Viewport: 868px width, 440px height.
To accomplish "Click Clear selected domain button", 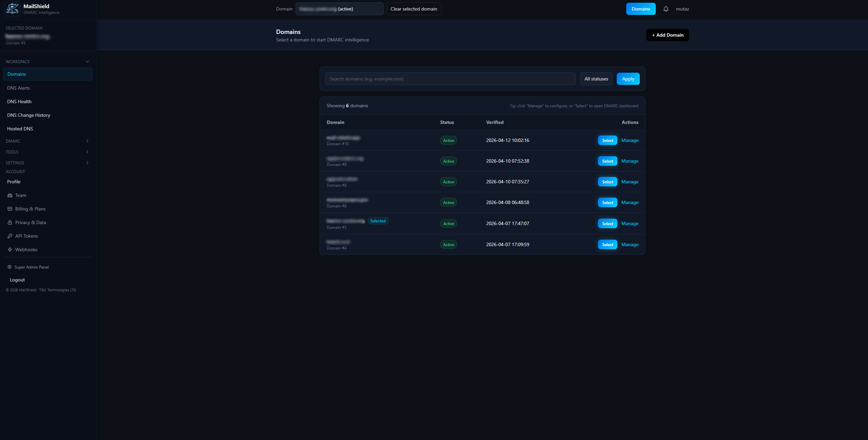I will [414, 9].
